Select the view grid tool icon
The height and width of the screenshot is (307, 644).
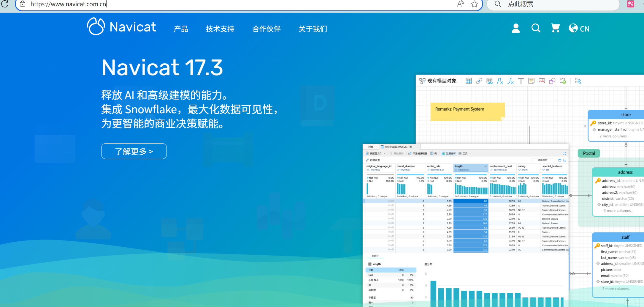489,81
